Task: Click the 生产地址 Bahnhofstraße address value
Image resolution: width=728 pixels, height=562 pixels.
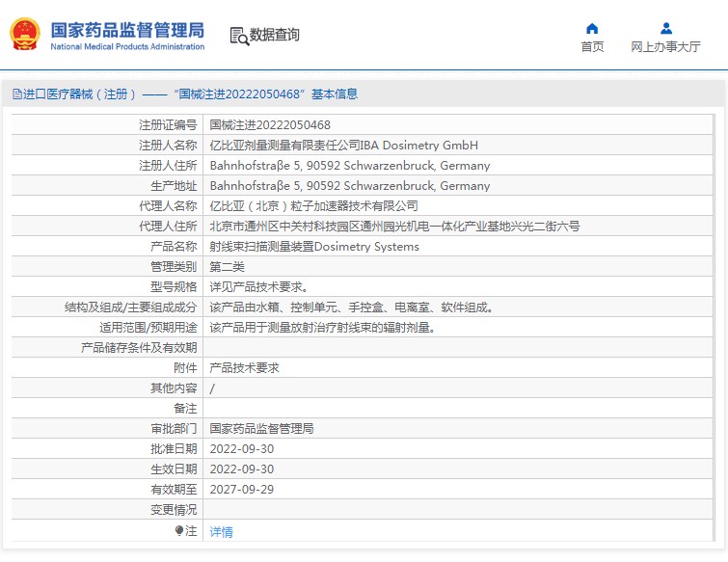Action: pos(350,186)
